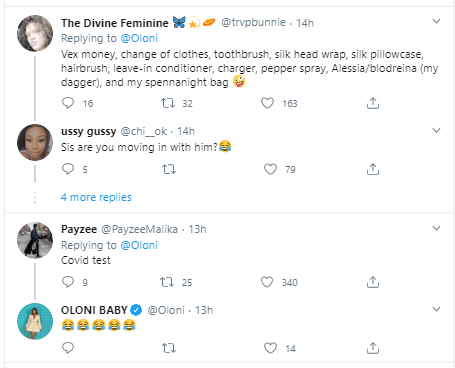Reply to The Divine Feminine's tweet
The height and width of the screenshot is (368, 455).
pos(68,103)
